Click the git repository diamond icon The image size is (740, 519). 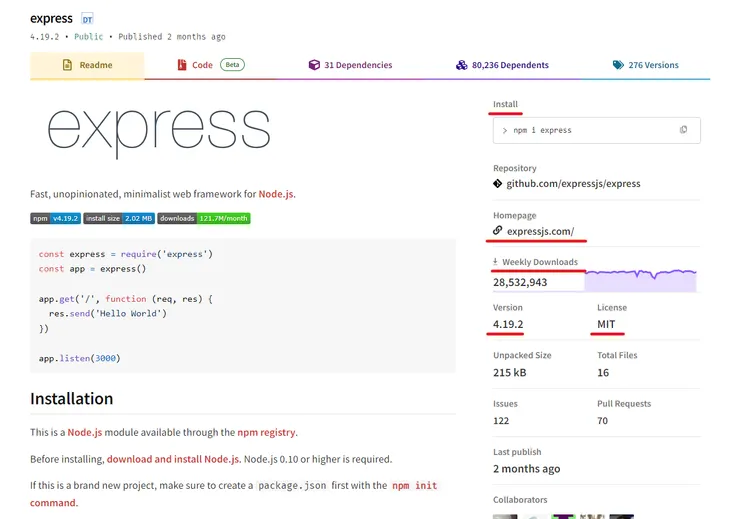click(497, 184)
